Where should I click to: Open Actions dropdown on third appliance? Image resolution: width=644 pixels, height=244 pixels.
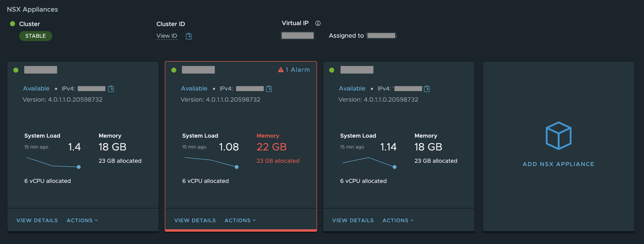(x=398, y=220)
